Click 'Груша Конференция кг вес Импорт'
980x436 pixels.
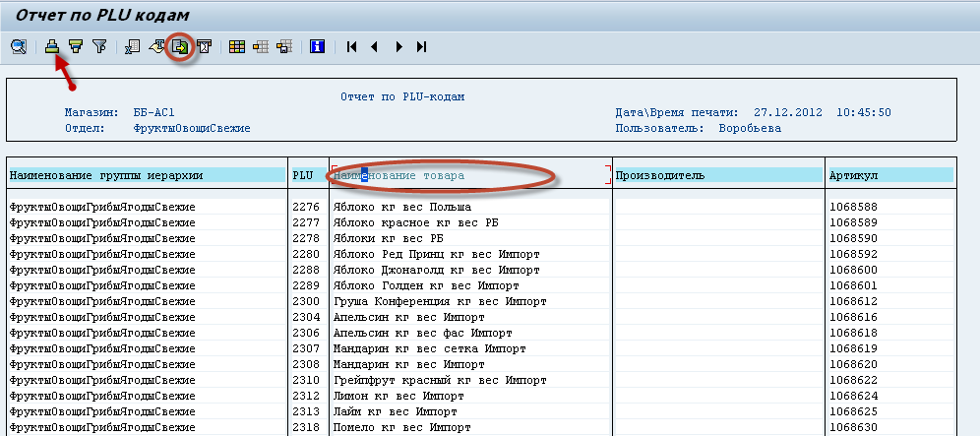tap(440, 301)
